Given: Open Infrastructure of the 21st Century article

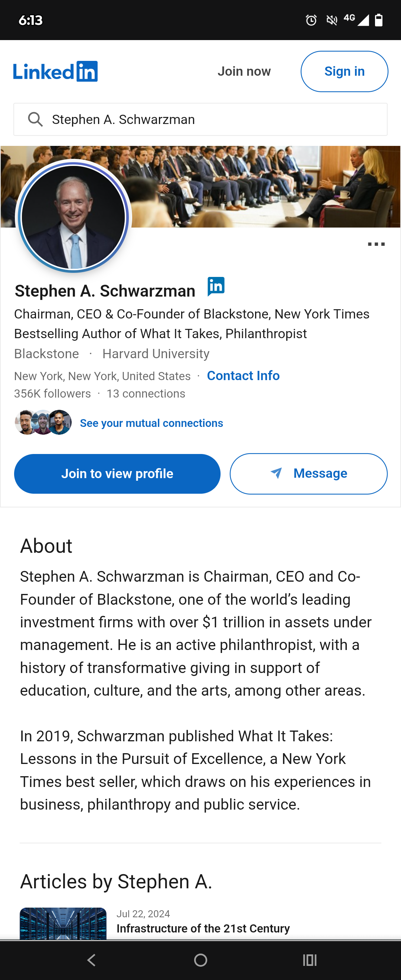Looking at the screenshot, I should [x=203, y=928].
